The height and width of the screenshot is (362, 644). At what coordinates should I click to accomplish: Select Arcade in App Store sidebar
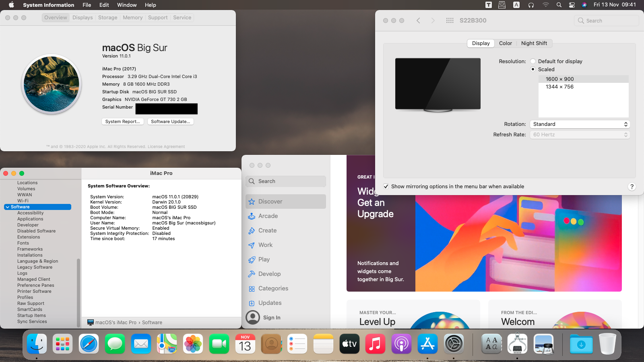tap(286, 216)
